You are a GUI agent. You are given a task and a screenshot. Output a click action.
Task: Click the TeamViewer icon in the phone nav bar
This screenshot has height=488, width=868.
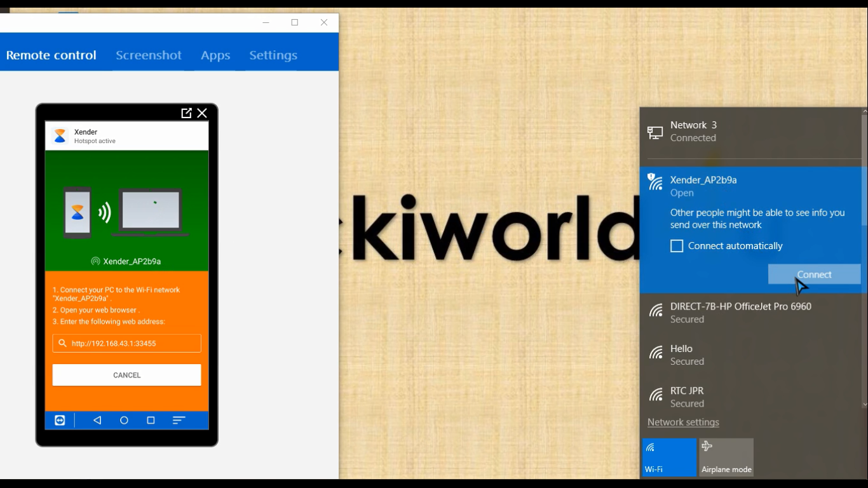[60, 420]
